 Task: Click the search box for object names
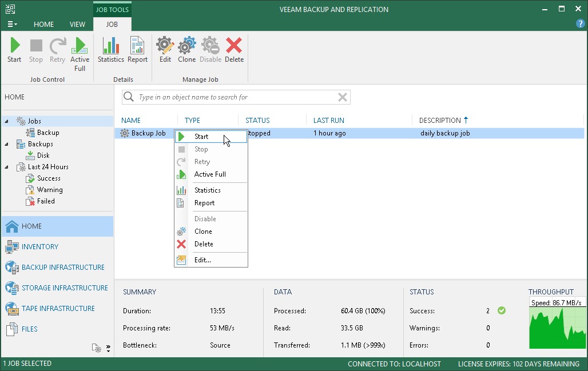click(x=236, y=97)
